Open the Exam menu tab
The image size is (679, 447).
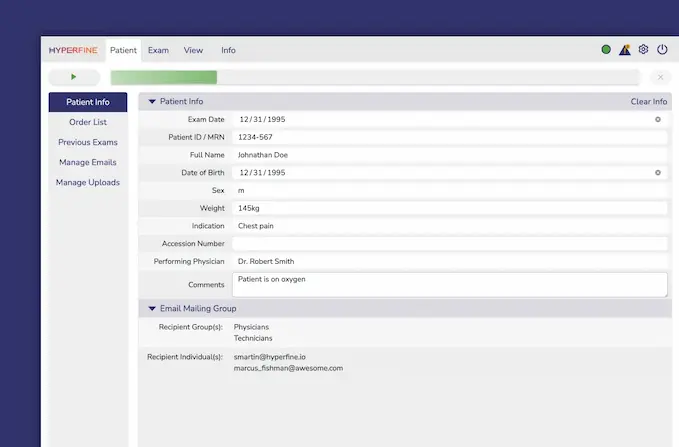158,50
